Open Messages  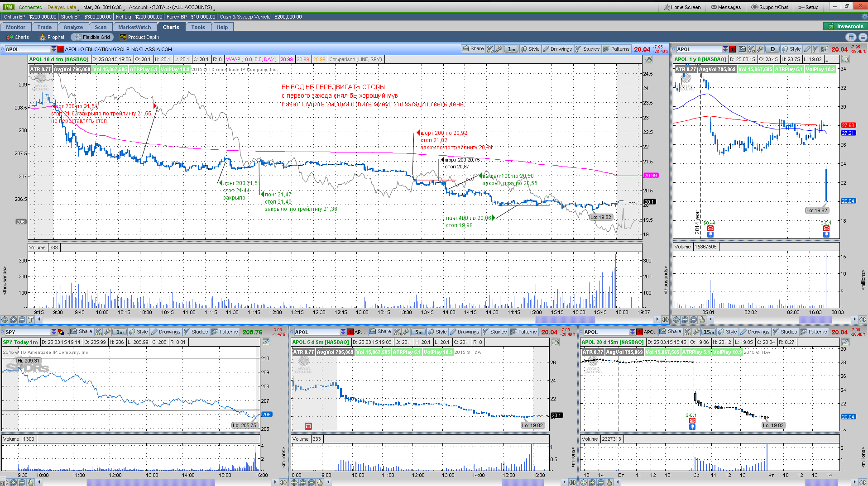pos(726,7)
